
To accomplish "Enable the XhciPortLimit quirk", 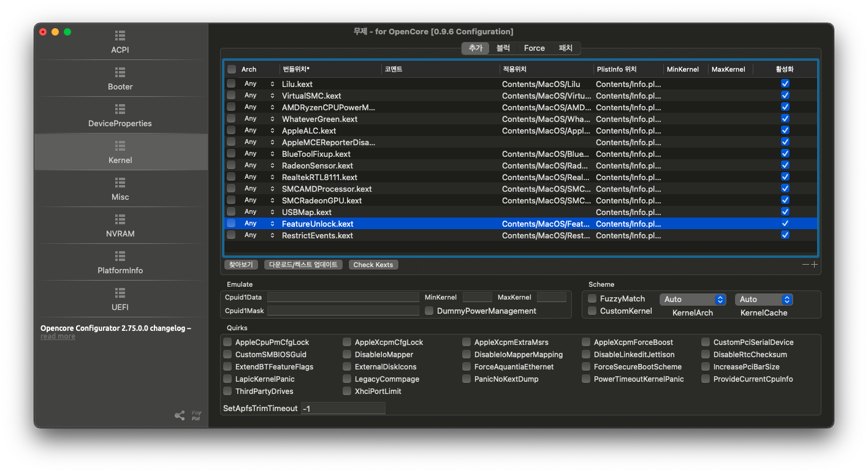I will tap(347, 392).
